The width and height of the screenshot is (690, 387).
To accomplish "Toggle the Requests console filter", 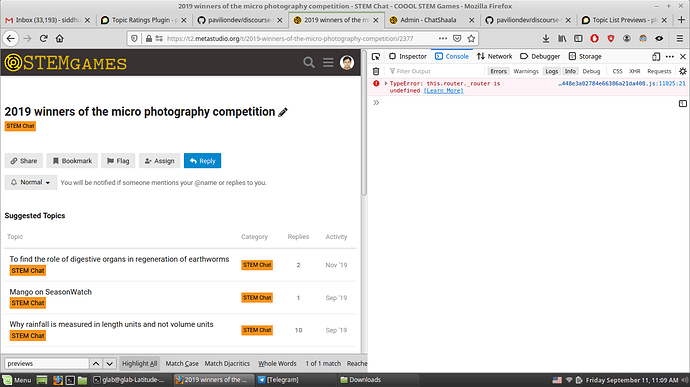I will [659, 71].
